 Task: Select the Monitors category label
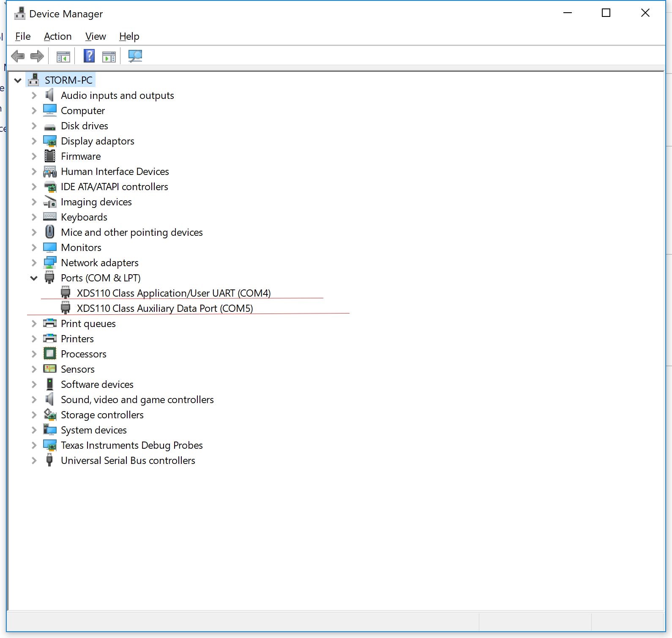point(81,248)
